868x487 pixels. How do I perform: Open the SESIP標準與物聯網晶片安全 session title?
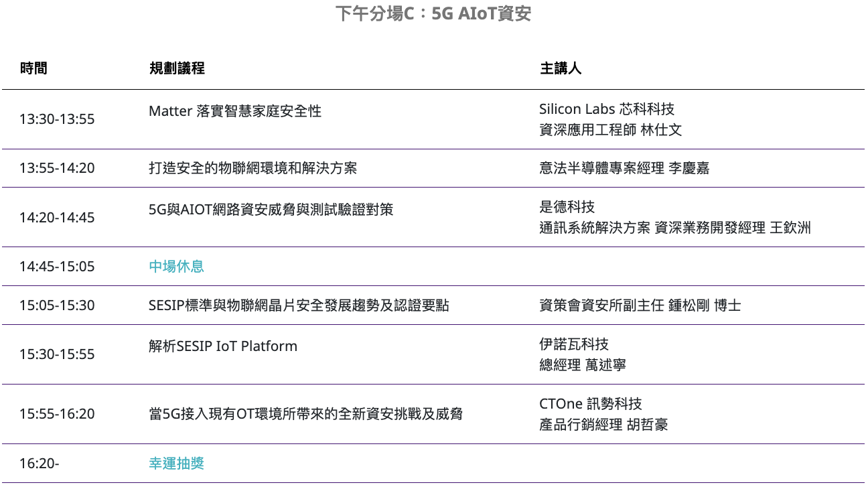[299, 306]
